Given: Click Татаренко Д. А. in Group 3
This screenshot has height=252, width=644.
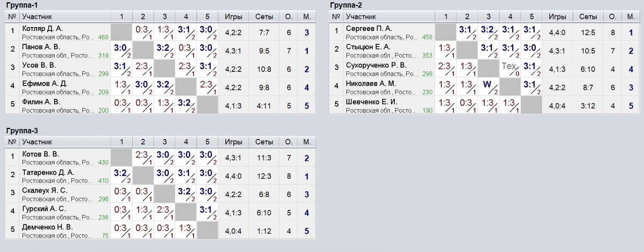Looking at the screenshot, I should point(48,172).
